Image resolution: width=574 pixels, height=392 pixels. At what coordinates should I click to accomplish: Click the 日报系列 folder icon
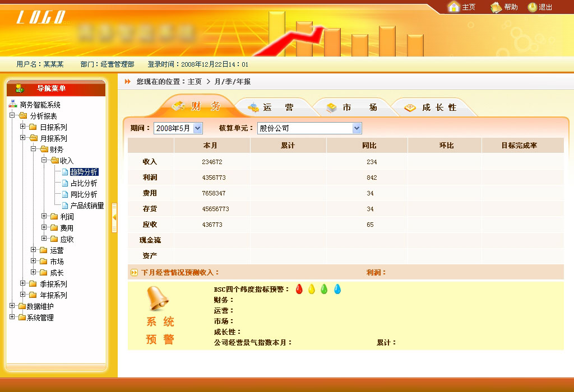33,127
